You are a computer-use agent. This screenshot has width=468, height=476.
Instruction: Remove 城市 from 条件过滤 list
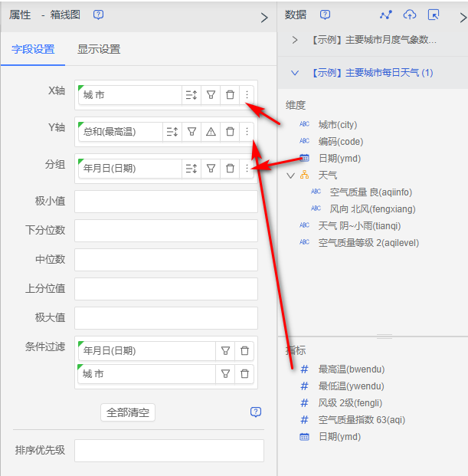coord(245,374)
